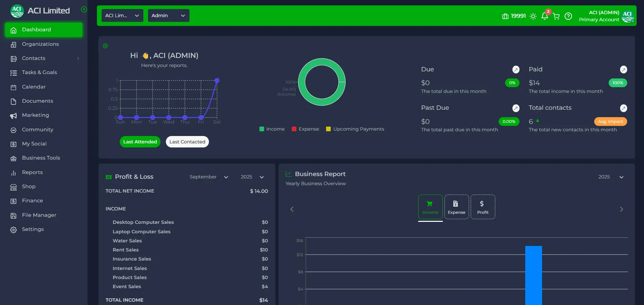Screen dimensions: 644x305
Task: Expand the September month dropdown
Action: click(x=209, y=177)
